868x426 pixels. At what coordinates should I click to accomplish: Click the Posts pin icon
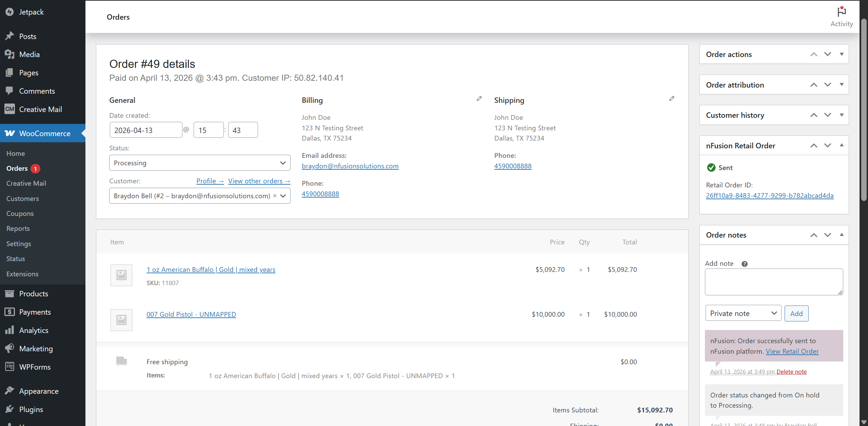pyautogui.click(x=9, y=36)
